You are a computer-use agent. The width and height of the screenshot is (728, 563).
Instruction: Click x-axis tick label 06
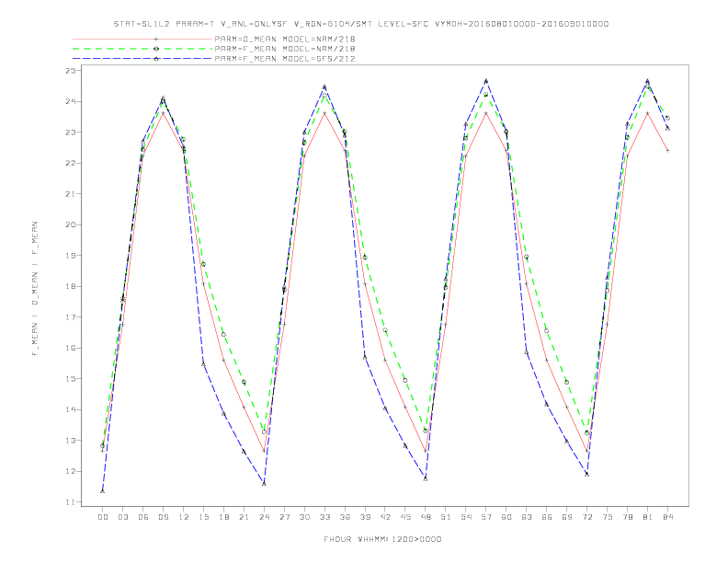143,517
